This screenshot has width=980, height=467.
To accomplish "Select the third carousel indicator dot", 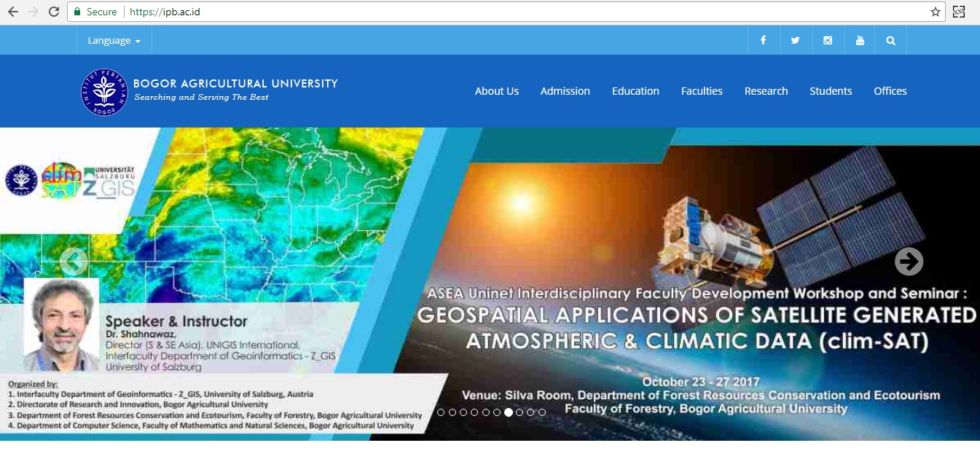I will [463, 412].
